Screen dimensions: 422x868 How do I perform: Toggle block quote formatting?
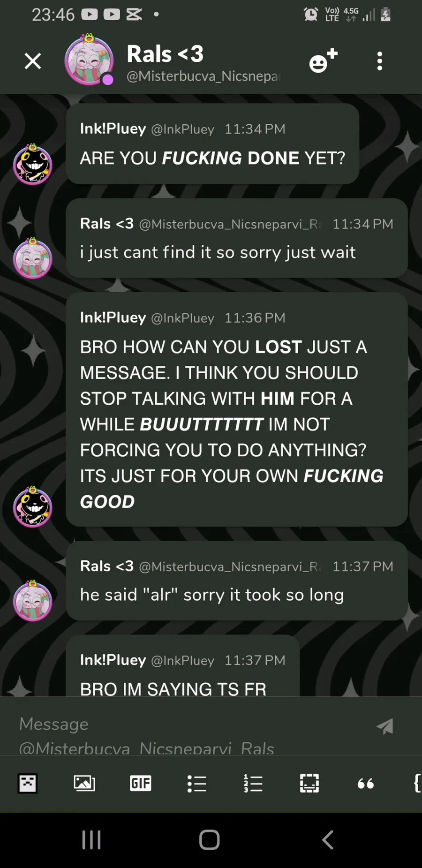coord(366,784)
